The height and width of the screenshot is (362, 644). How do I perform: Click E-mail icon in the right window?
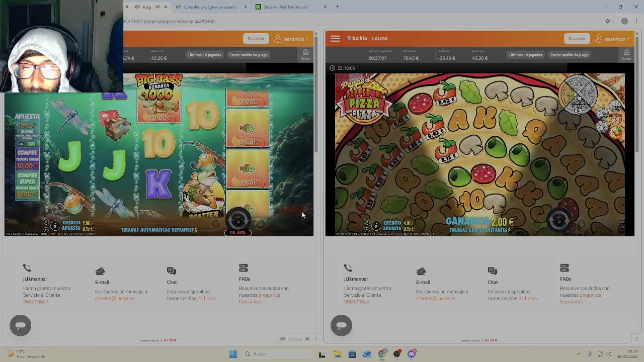click(x=421, y=271)
